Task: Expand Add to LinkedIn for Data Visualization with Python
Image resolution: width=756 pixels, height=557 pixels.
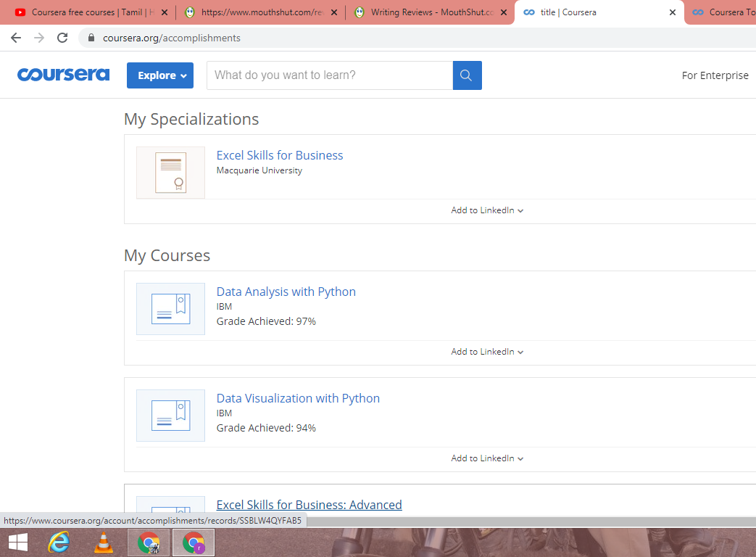Action: (487, 458)
